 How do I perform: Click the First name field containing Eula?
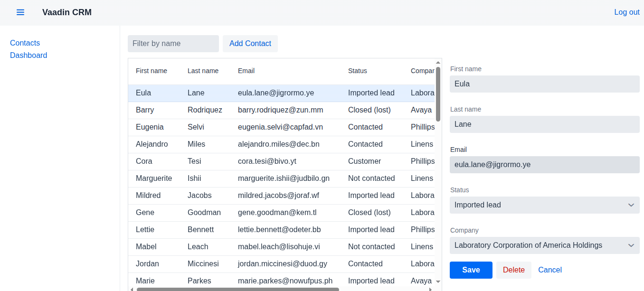[544, 84]
